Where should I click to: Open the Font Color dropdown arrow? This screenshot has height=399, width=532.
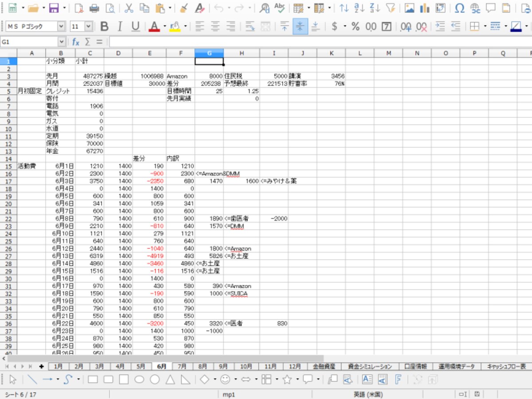coord(164,27)
